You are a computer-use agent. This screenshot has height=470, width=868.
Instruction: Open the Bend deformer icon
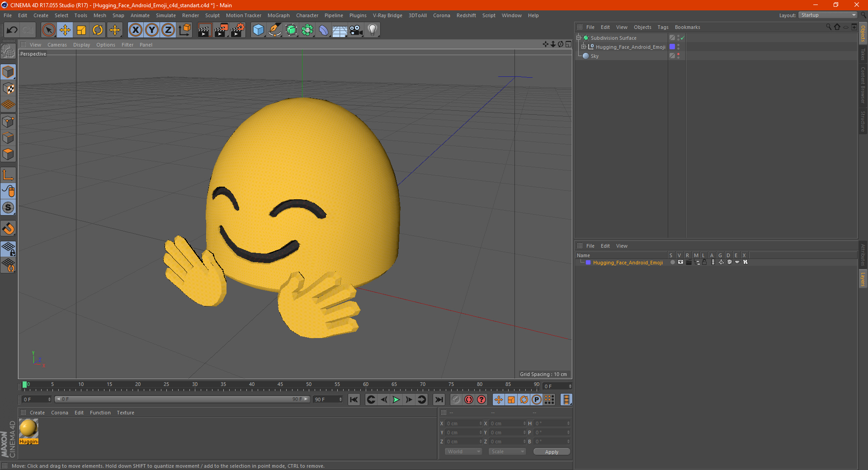point(324,30)
